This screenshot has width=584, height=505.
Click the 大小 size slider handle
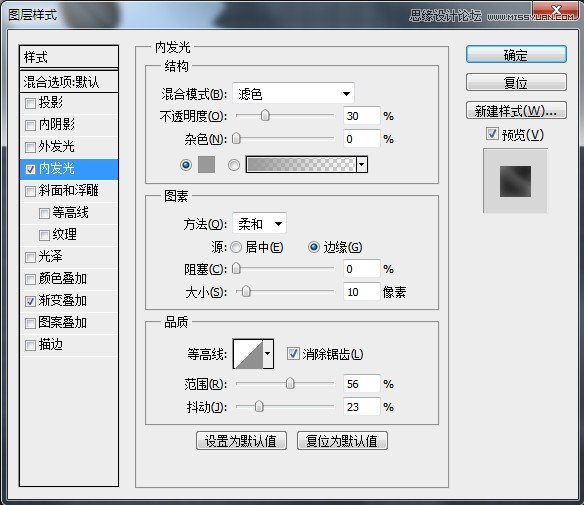246,291
